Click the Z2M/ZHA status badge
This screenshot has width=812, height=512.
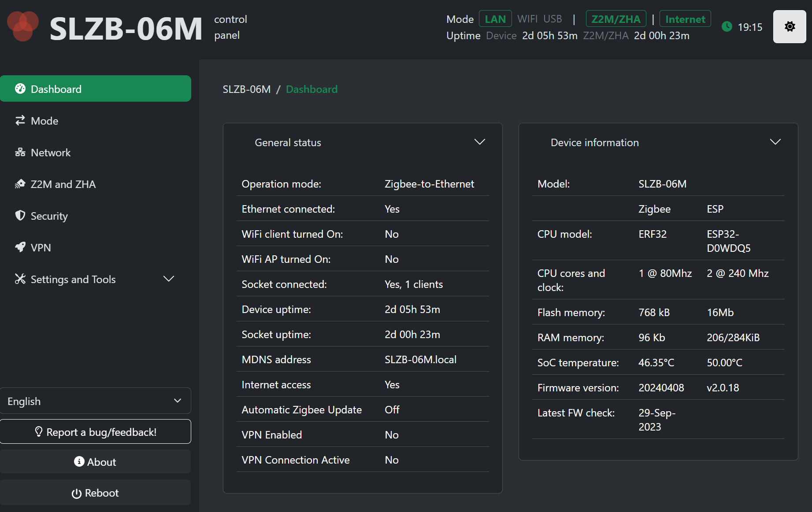pyautogui.click(x=615, y=19)
